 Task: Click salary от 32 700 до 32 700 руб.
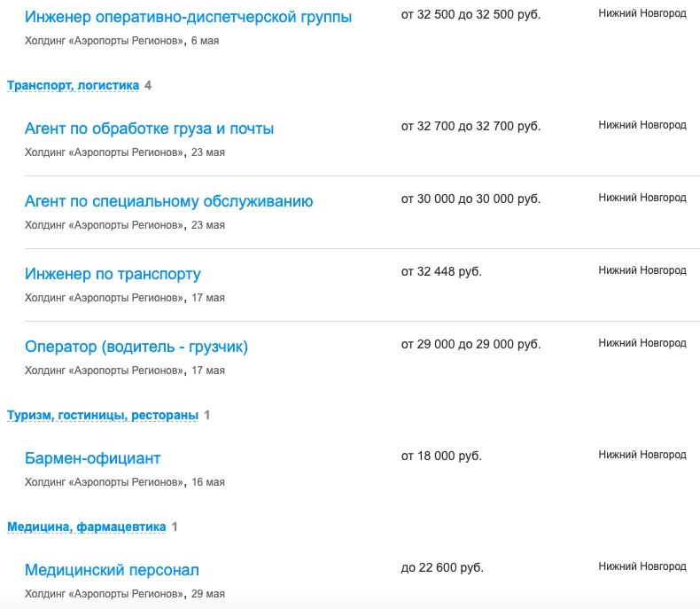[x=471, y=127]
